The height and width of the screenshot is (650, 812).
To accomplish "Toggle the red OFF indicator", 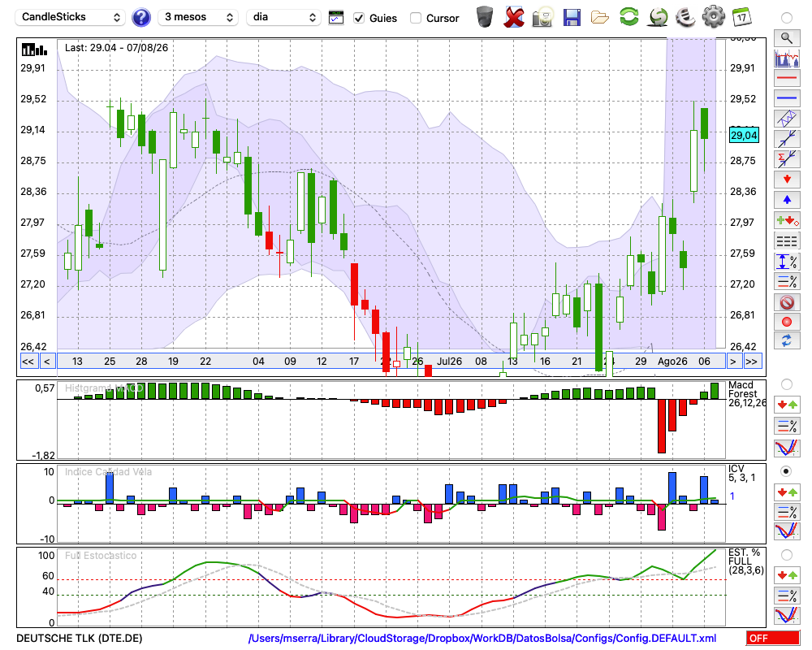I will pos(773,638).
